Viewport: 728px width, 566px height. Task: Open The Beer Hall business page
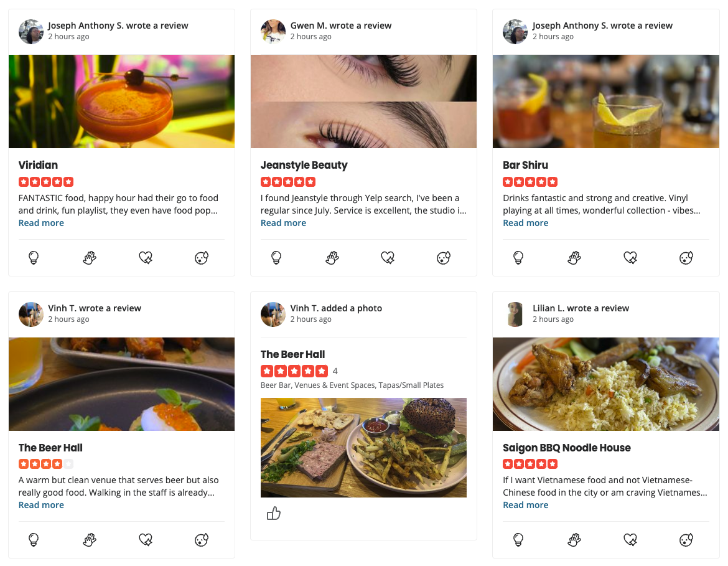292,354
